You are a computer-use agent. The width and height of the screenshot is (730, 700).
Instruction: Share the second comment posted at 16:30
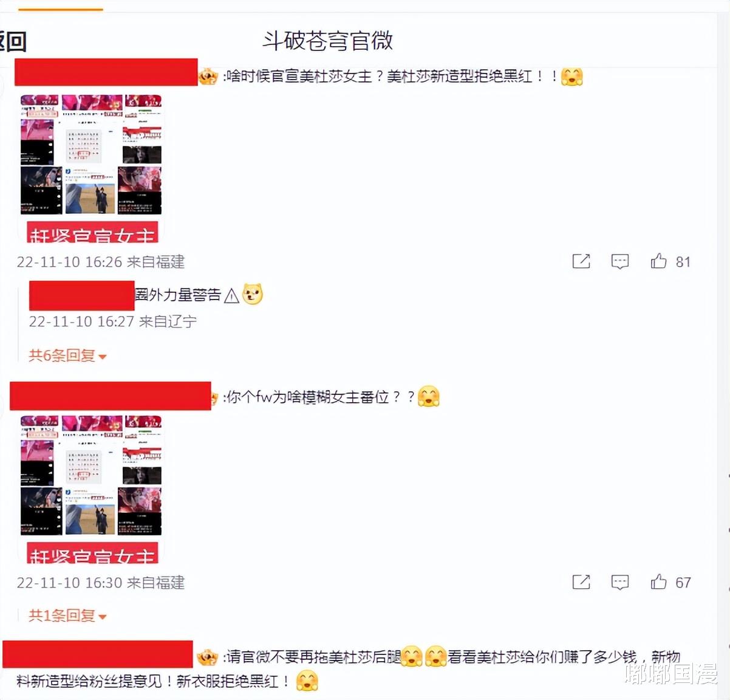[x=581, y=582]
